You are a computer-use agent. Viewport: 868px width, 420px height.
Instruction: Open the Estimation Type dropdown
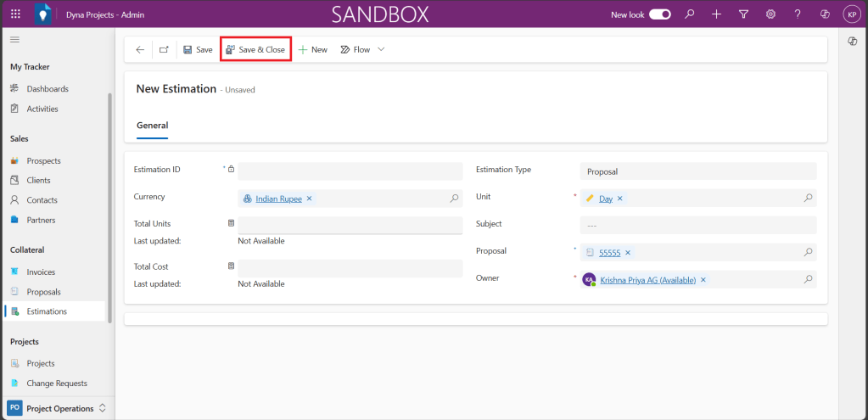click(x=697, y=171)
